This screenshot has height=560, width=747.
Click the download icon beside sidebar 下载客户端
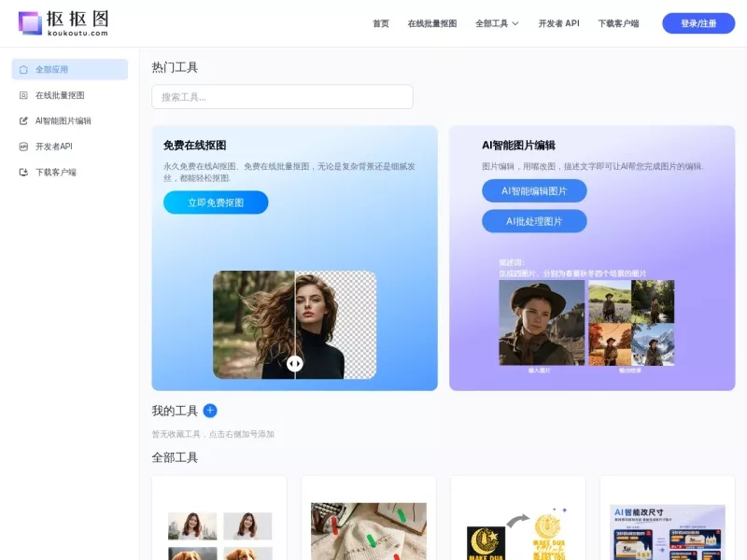click(23, 172)
